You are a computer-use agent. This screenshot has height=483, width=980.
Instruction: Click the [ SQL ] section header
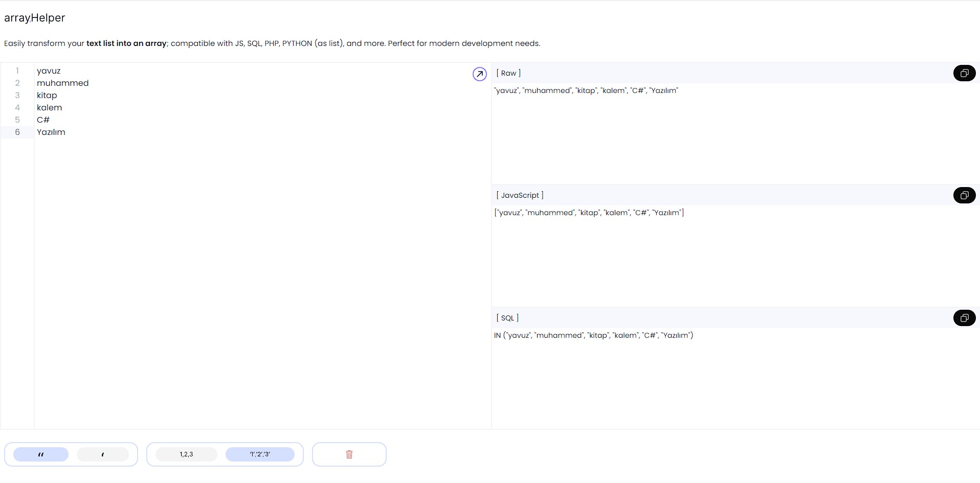point(507,318)
